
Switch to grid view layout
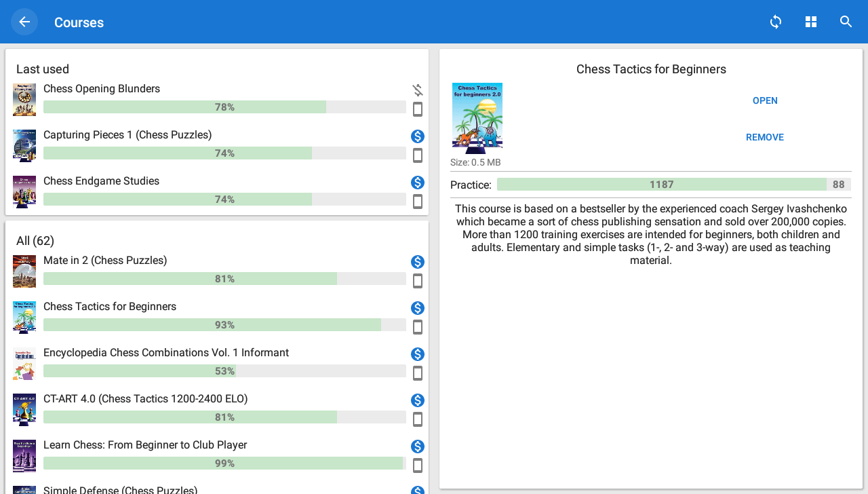[x=811, y=22]
